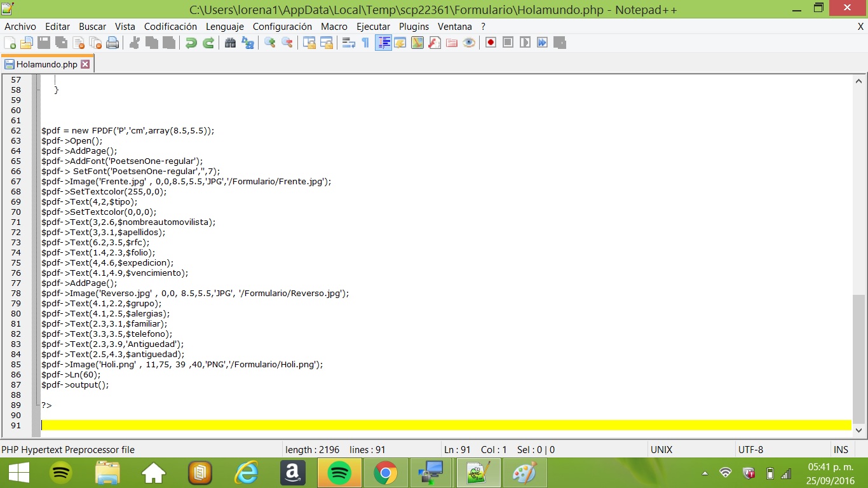Click the Open file toolbar icon
This screenshot has height=488, width=868.
click(x=27, y=43)
